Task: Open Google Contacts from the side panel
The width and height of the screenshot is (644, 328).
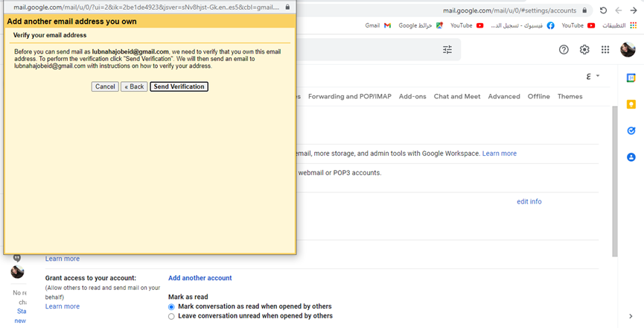Action: 631,157
